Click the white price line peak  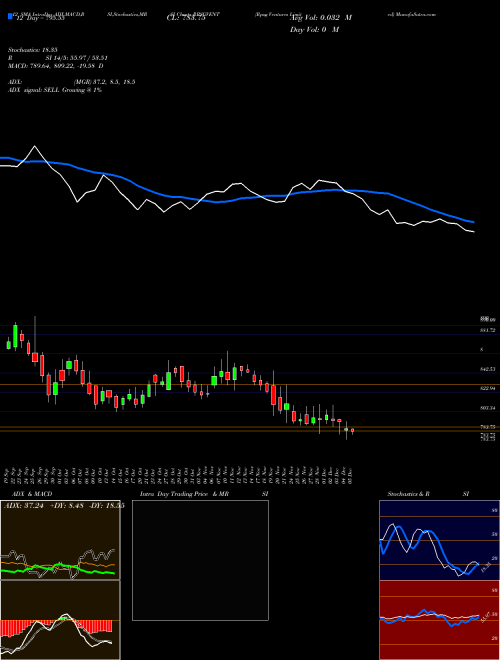pyautogui.click(x=35, y=146)
